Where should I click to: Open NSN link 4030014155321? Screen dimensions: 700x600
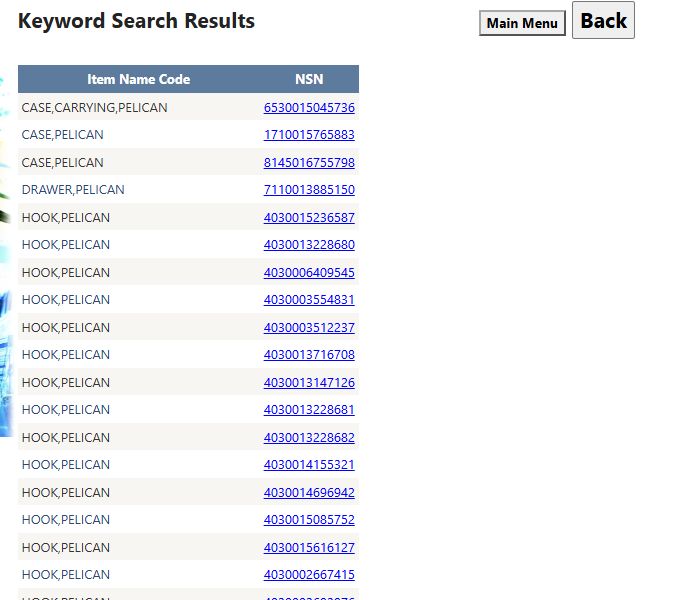[x=309, y=465]
